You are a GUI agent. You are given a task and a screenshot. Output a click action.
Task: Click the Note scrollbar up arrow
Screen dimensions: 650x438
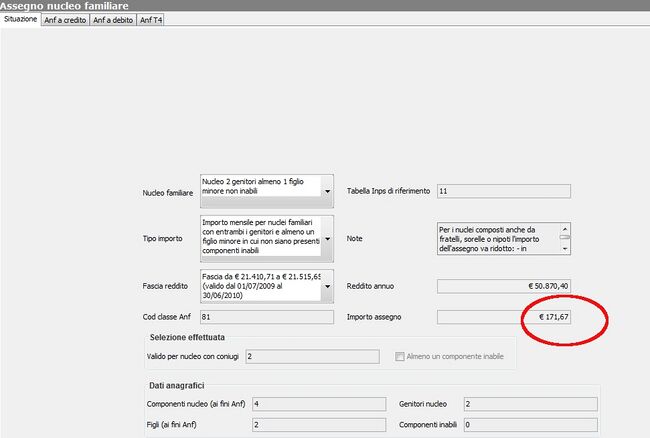coord(565,228)
